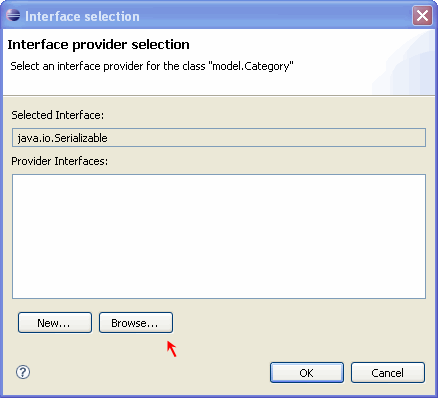Focus the Selected Interface field java.io.Serializable
The image size is (438, 398).
click(219, 138)
